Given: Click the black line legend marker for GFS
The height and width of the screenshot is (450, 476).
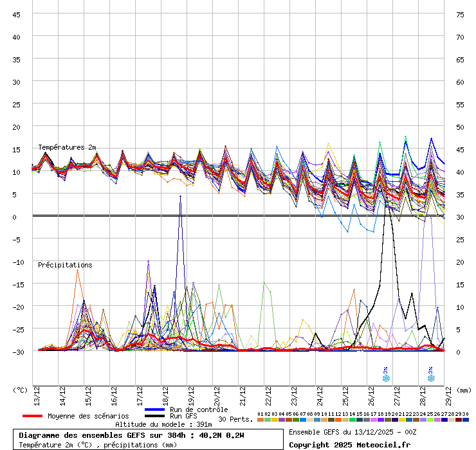Looking at the screenshot, I should point(155,416).
